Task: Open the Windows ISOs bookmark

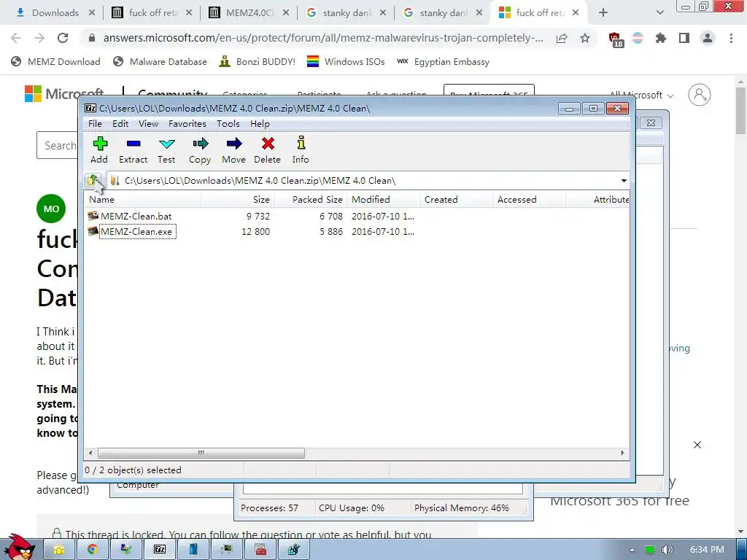Action: [346, 61]
